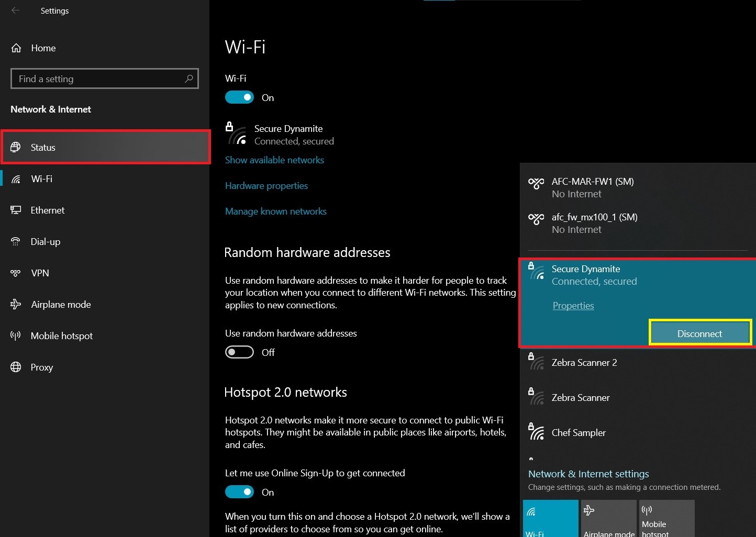
Task: Open the Ethernet settings page
Action: [x=47, y=210]
